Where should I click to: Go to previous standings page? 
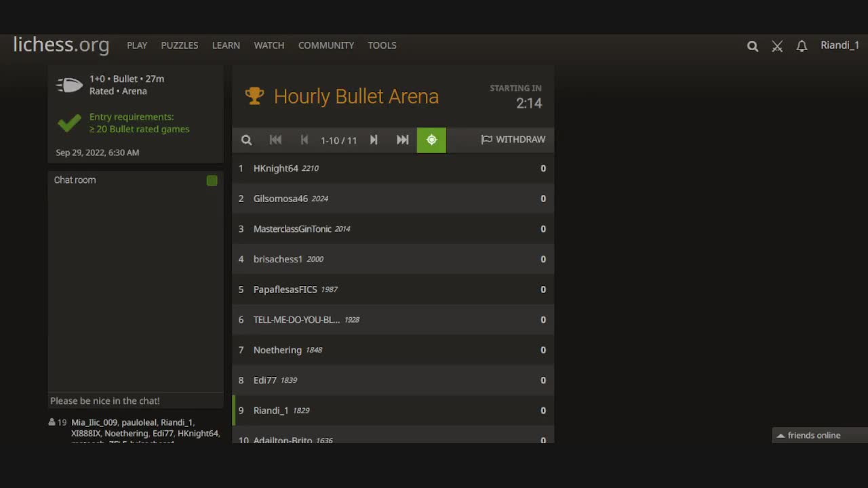pyautogui.click(x=304, y=140)
